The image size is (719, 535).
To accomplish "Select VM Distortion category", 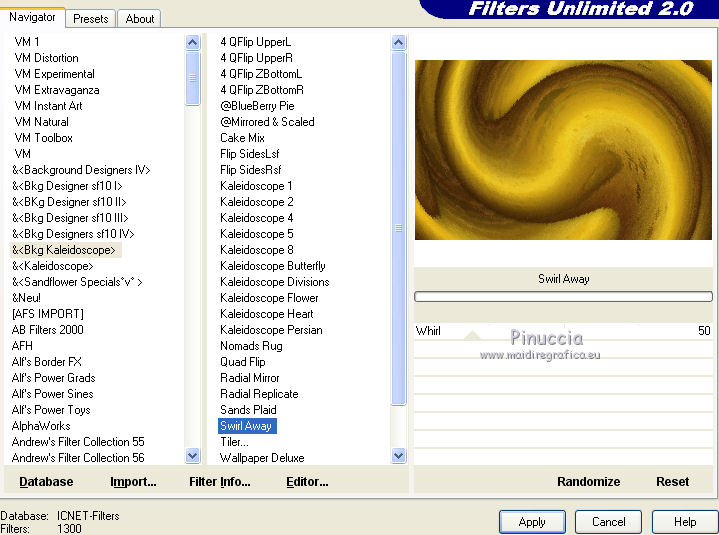I will pyautogui.click(x=46, y=58).
